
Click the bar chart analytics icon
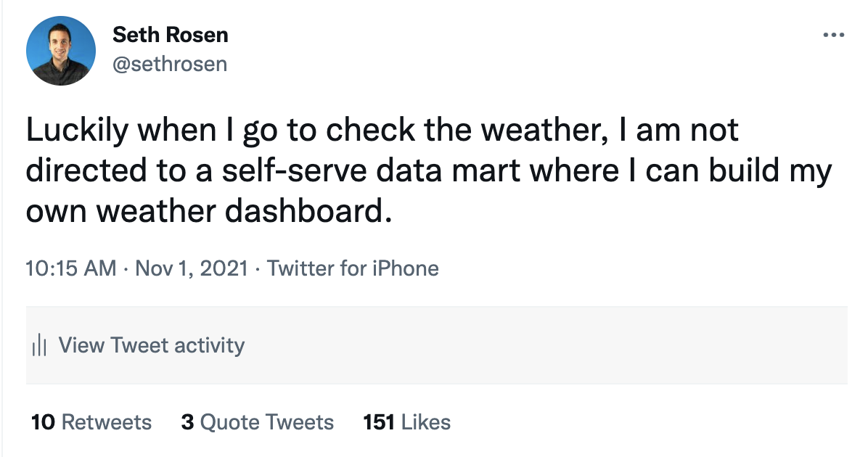tap(39, 345)
